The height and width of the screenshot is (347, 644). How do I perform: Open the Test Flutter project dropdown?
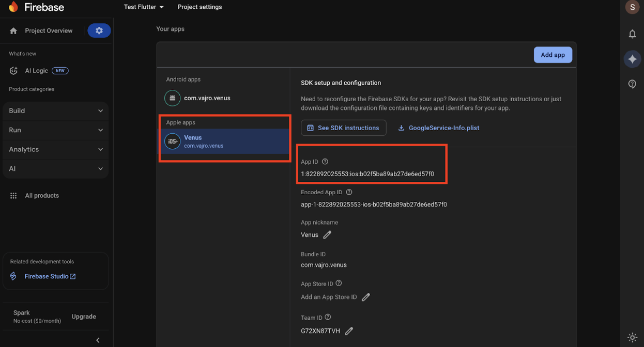point(144,7)
